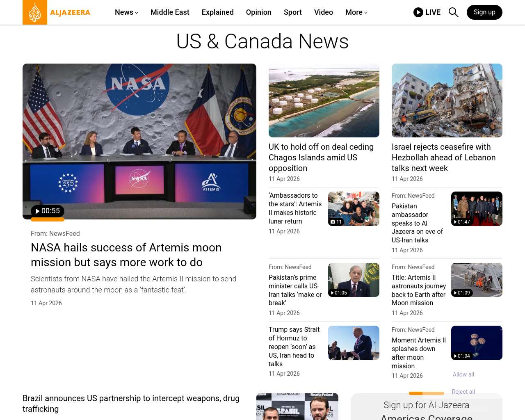The image size is (525, 420).
Task: Open the Middle East section
Action: 170,12
